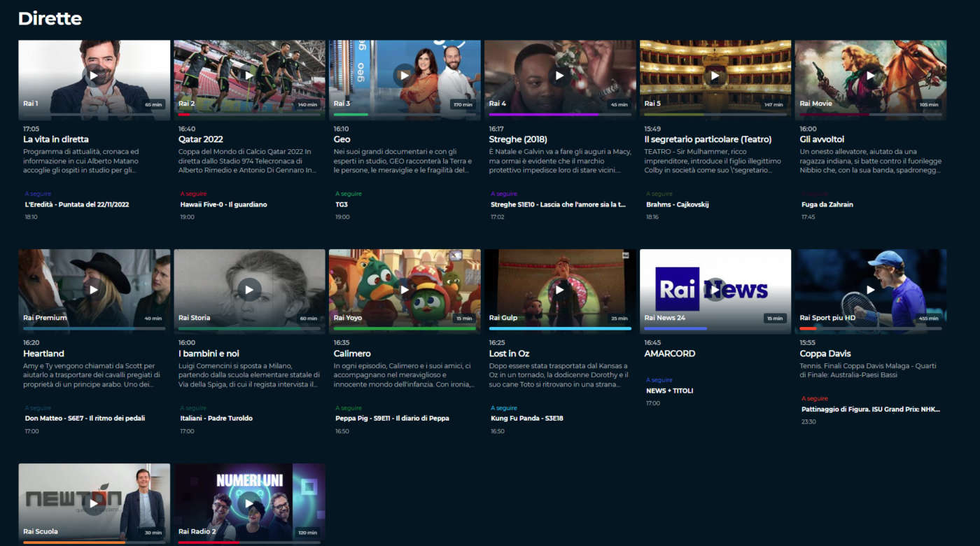The image size is (980, 546).
Task: Start Rai 3 Geo live playback
Action: pyautogui.click(x=405, y=76)
